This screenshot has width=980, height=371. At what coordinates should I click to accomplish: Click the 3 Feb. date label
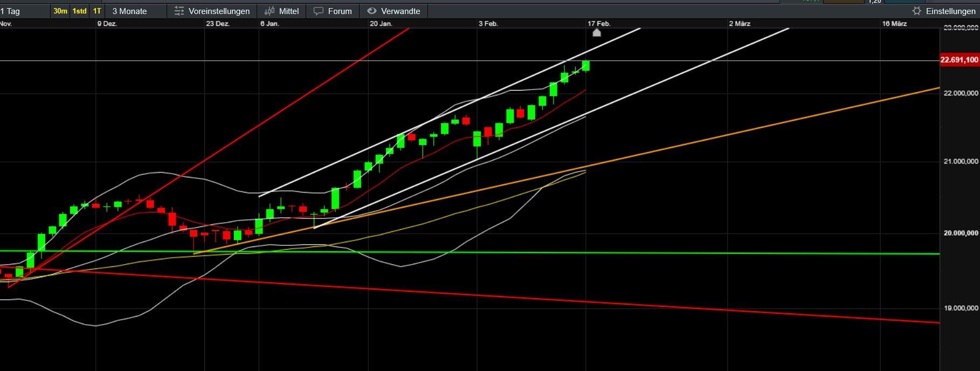coord(488,24)
